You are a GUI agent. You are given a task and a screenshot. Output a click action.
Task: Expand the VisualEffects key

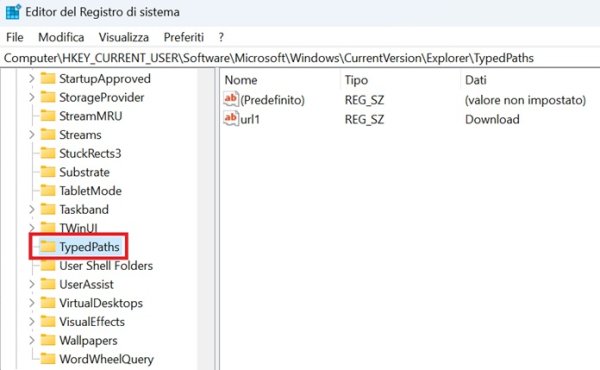[x=32, y=322]
